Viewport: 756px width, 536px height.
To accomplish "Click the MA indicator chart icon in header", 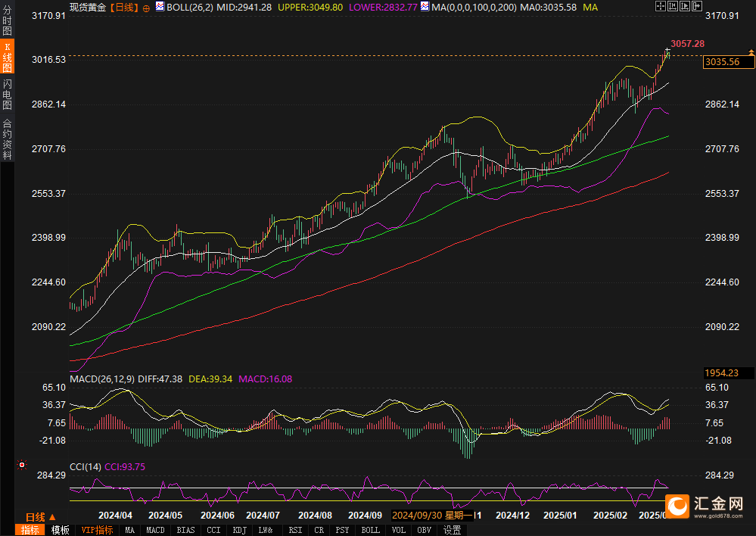I will 425,6.
